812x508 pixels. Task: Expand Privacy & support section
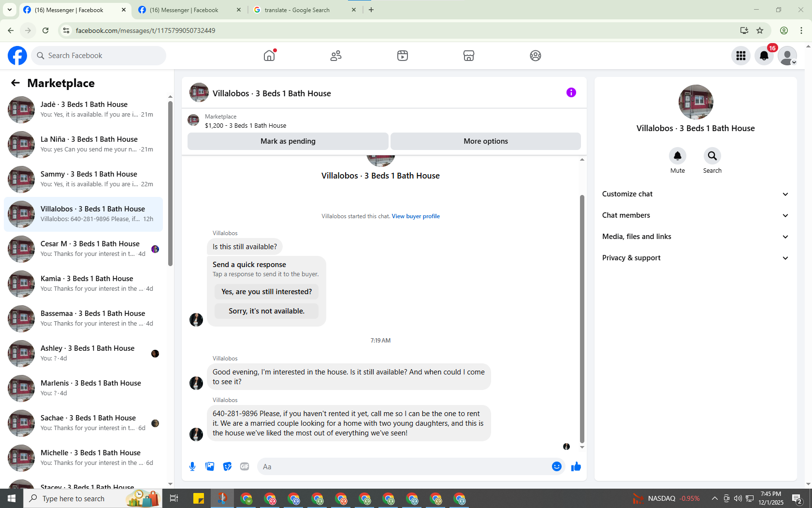click(696, 258)
